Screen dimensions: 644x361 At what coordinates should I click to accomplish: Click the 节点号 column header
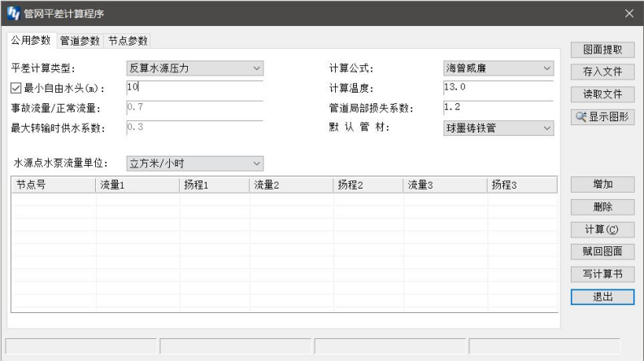point(54,185)
